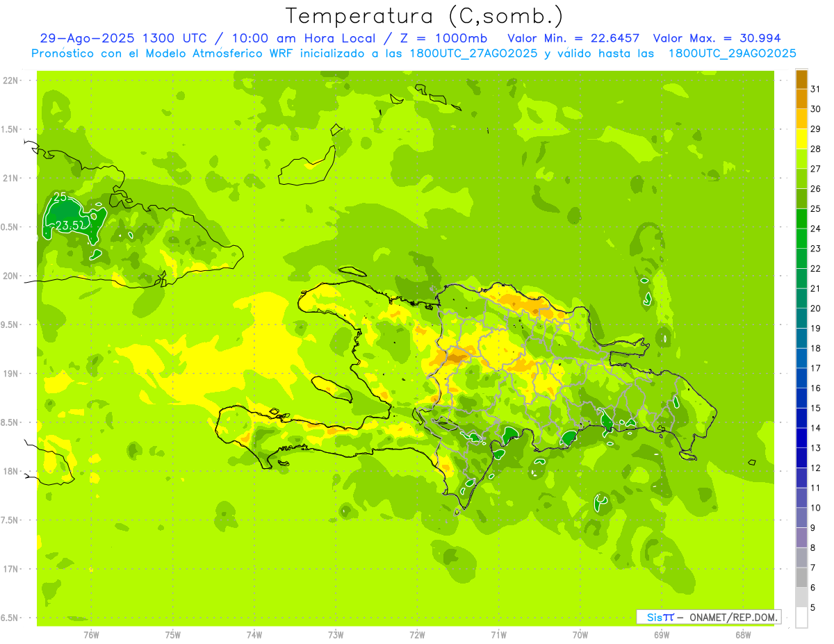Click the 75W longitude axis label
834x644 pixels.
tap(173, 634)
